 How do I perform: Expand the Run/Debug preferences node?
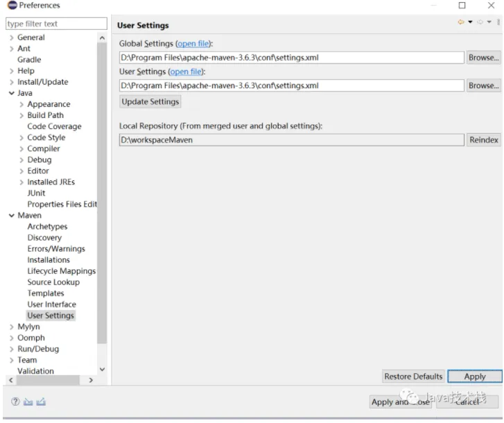[12, 349]
